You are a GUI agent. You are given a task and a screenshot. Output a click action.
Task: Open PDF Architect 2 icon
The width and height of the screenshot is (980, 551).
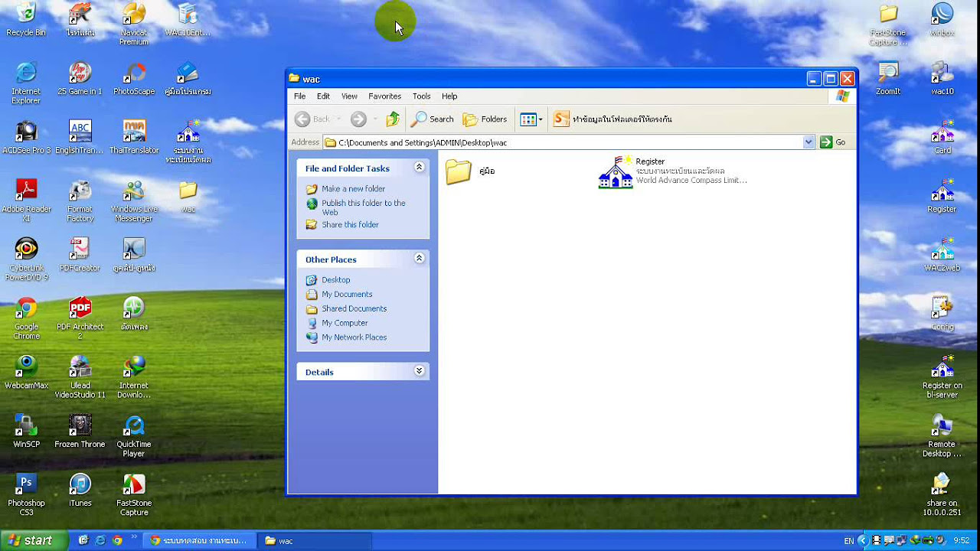click(80, 318)
